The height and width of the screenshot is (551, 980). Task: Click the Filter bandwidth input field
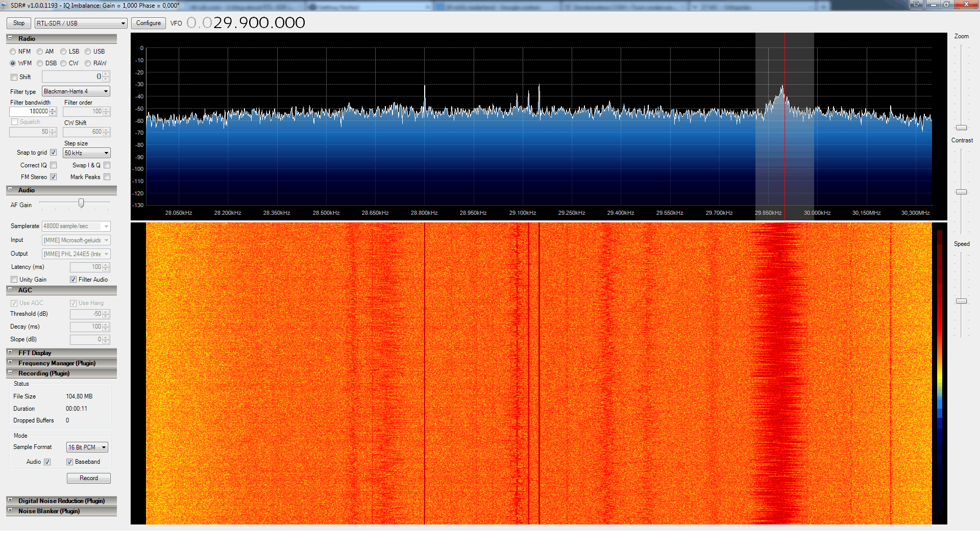(29, 111)
